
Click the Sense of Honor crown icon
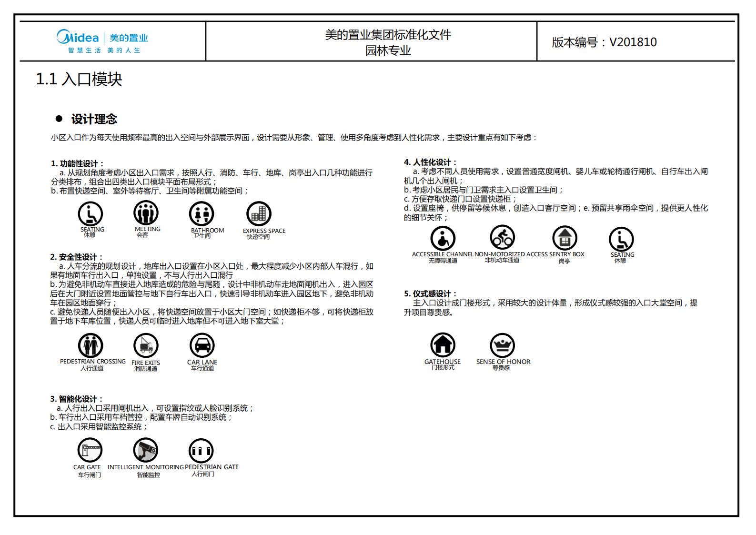[502, 345]
